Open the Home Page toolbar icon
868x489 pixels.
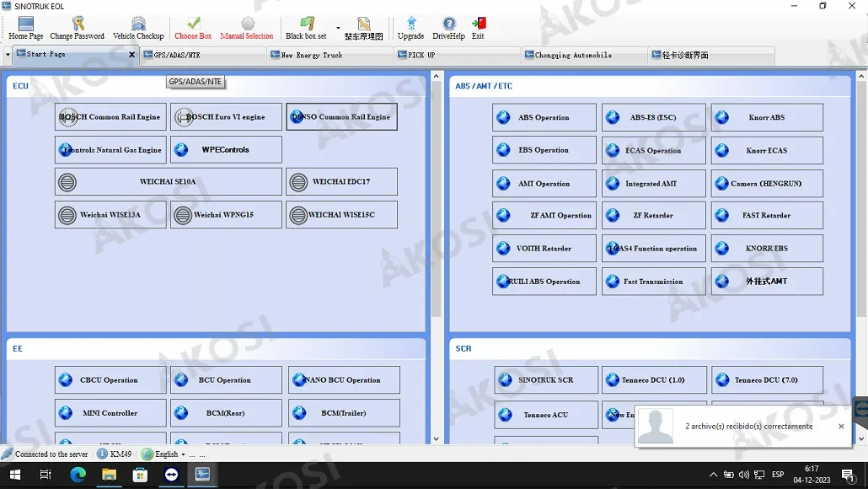[25, 28]
